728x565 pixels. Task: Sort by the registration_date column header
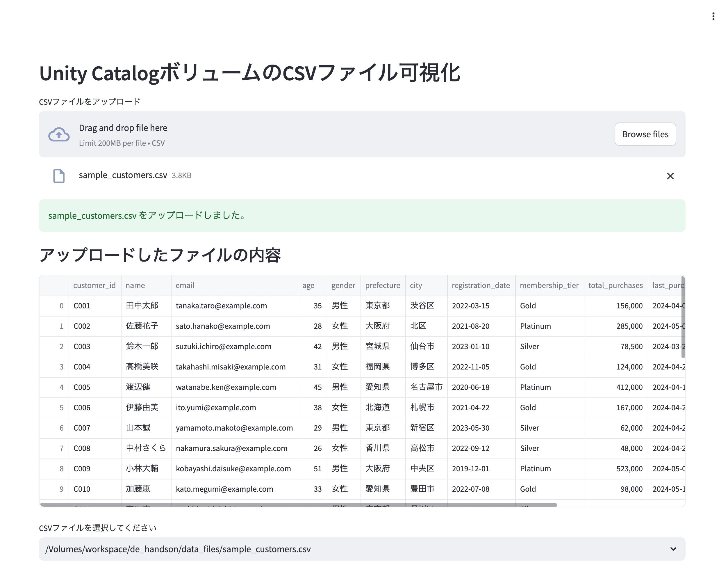tap(481, 285)
